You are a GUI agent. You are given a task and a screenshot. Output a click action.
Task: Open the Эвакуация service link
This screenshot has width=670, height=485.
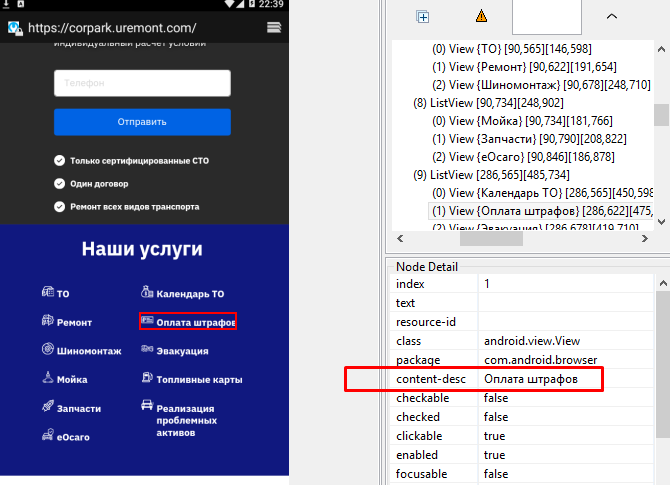(182, 351)
